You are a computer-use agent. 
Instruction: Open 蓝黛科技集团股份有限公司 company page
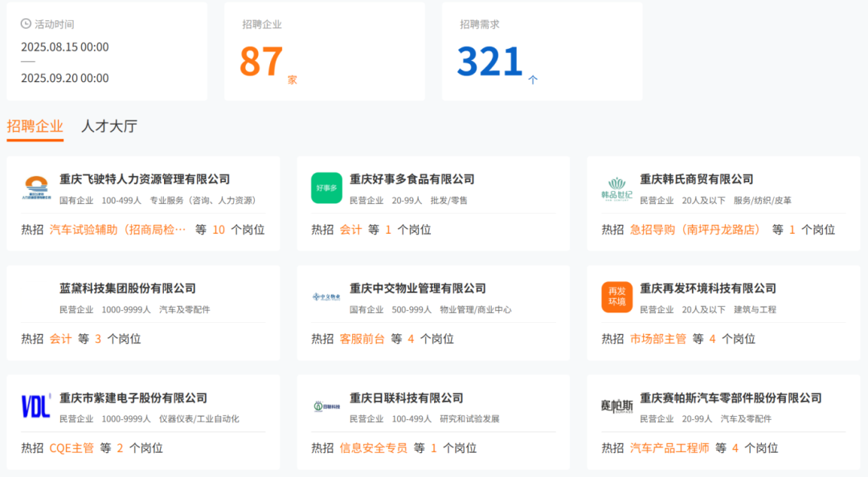click(x=127, y=288)
